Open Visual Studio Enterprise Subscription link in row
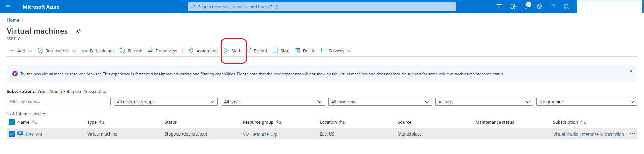 click(x=589, y=134)
